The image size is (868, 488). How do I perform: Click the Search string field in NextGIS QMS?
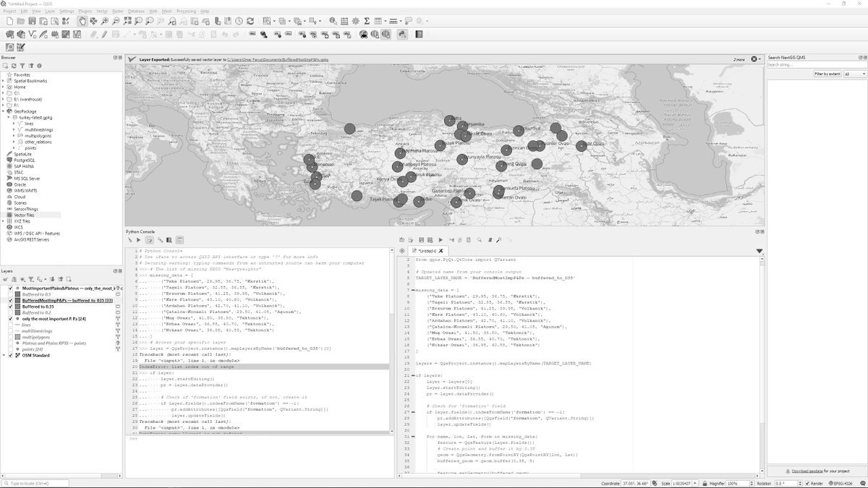click(816, 64)
